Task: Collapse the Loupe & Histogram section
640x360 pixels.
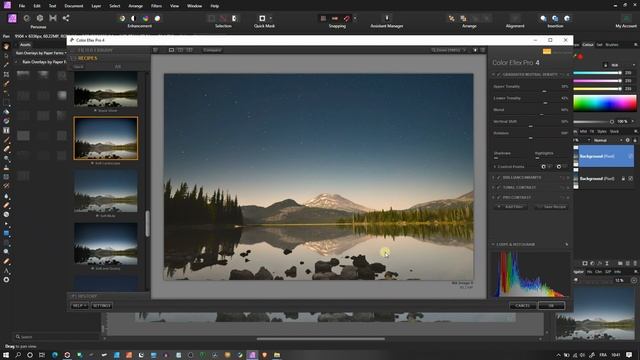Action: tap(493, 244)
